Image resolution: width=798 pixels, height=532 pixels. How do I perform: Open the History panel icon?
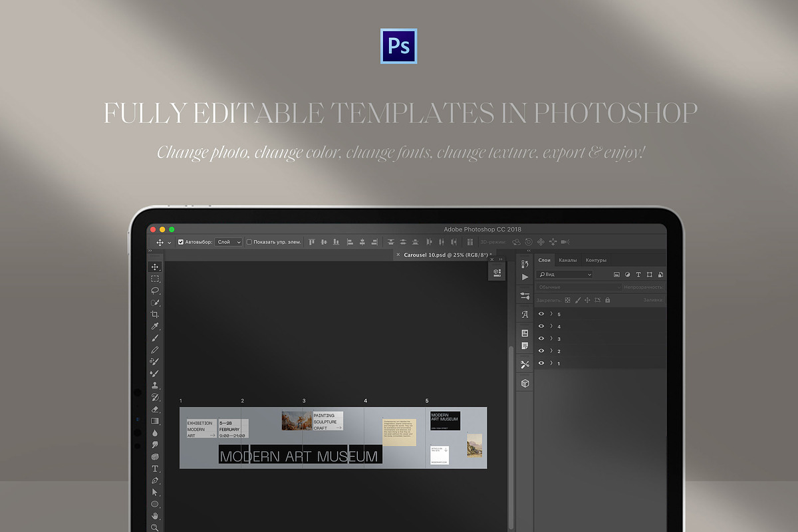click(525, 264)
